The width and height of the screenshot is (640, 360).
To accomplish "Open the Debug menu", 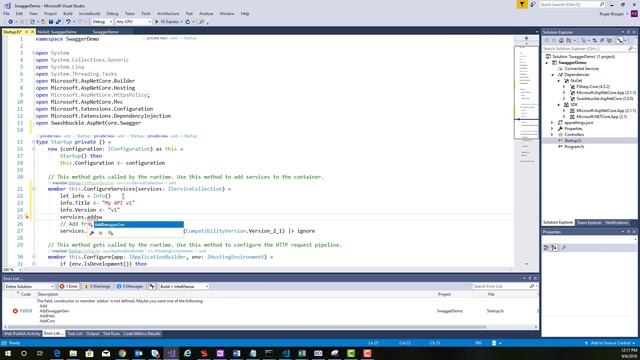I will click(x=112, y=13).
